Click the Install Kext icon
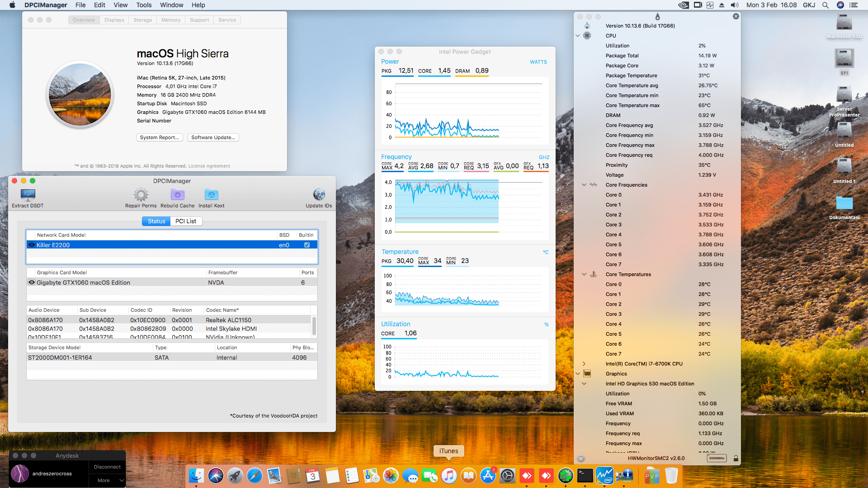 pos(211,195)
